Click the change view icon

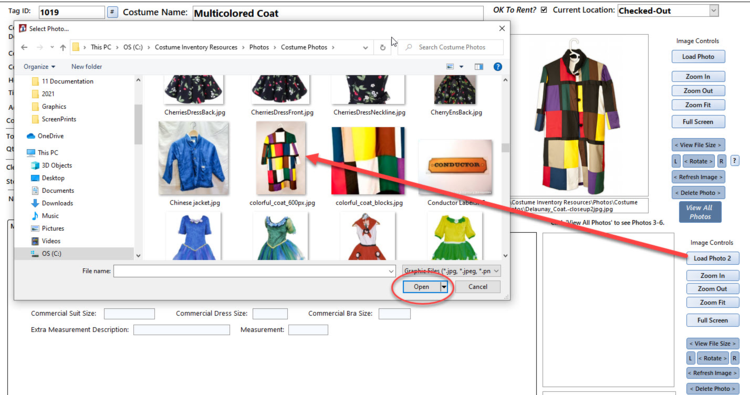point(450,67)
